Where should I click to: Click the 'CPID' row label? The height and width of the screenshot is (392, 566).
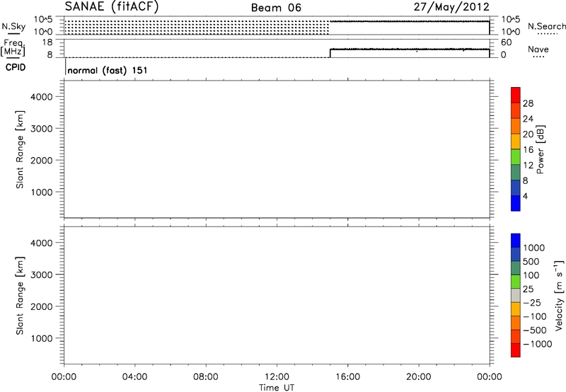(16, 67)
